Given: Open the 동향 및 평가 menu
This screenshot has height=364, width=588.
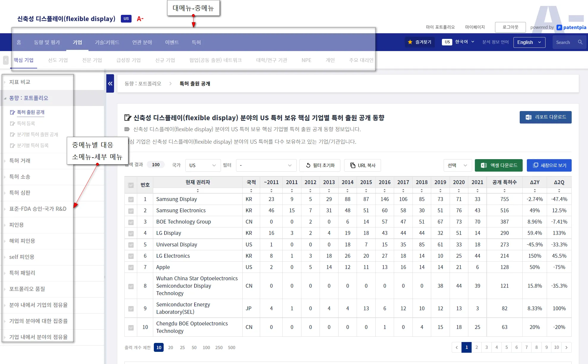Looking at the screenshot, I should point(47,42).
